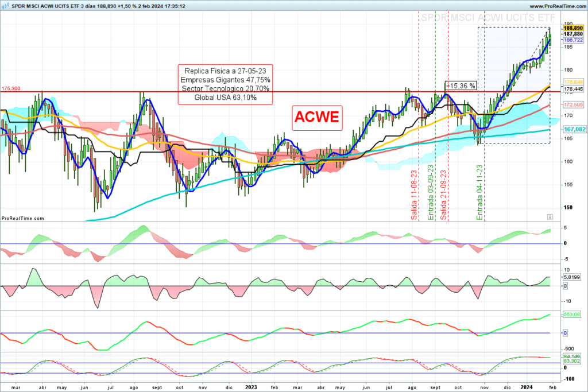
Task: Click the 2024 year label on time axis
Action: click(x=527, y=387)
